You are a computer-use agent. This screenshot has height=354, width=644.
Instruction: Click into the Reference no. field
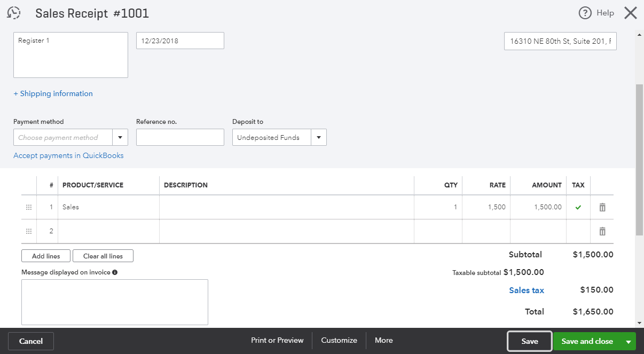[x=180, y=137]
